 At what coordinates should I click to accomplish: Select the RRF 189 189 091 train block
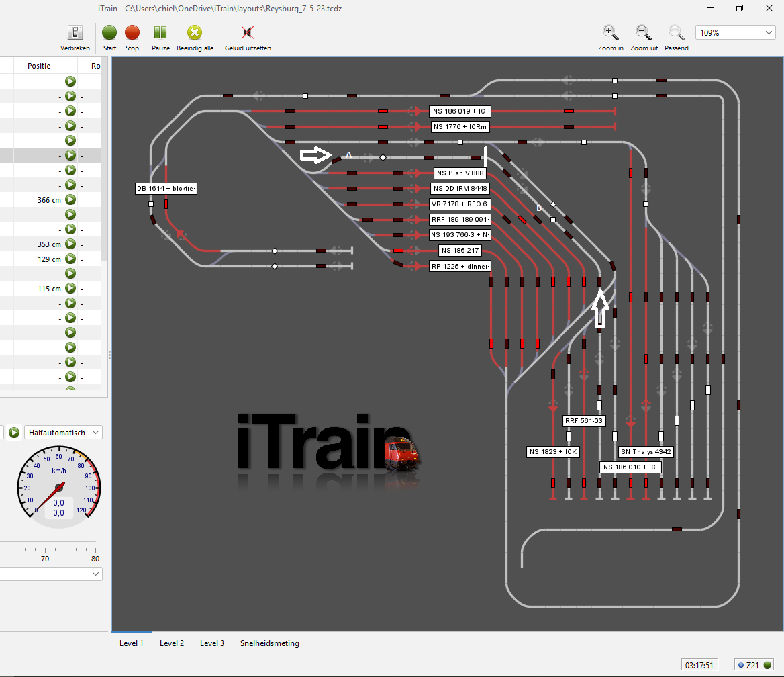coord(460,219)
